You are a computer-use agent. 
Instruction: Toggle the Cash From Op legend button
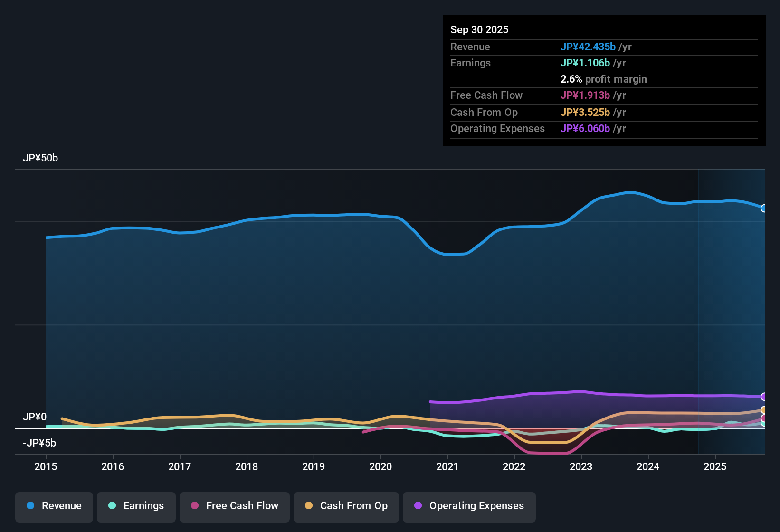346,506
